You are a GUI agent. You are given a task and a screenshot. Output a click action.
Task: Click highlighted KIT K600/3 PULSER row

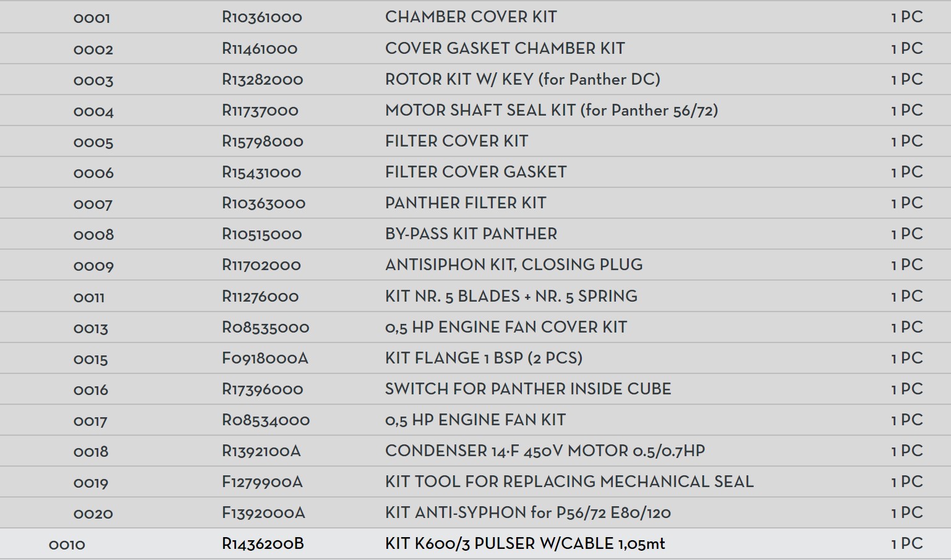(524, 544)
